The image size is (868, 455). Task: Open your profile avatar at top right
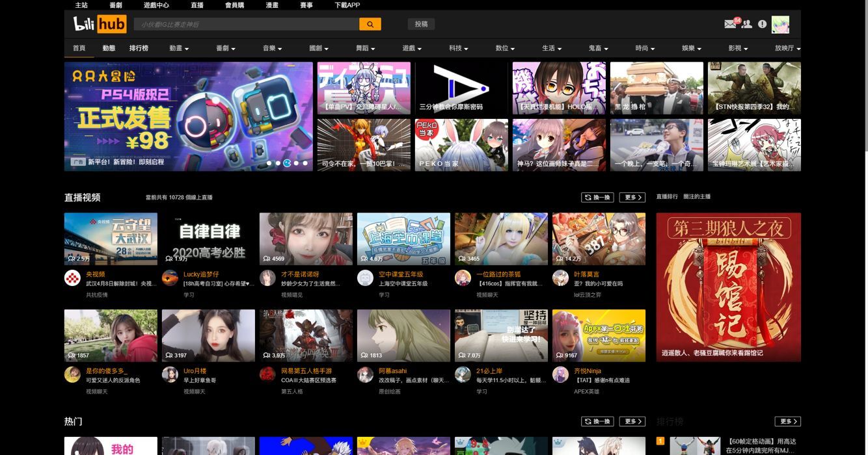point(780,24)
